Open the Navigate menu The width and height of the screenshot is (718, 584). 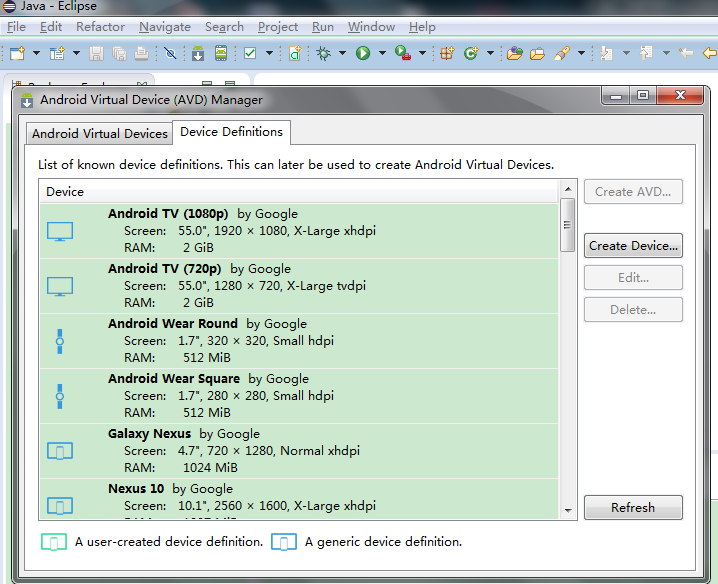click(x=165, y=27)
